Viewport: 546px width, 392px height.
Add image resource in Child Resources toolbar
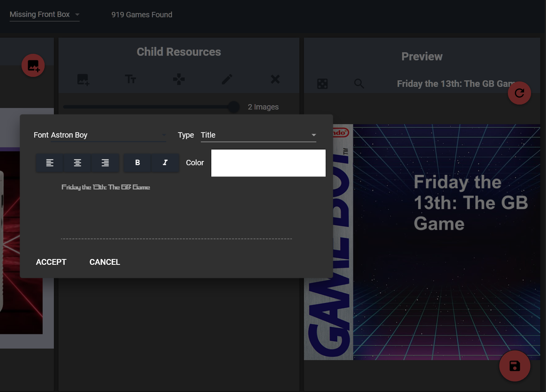(x=83, y=80)
